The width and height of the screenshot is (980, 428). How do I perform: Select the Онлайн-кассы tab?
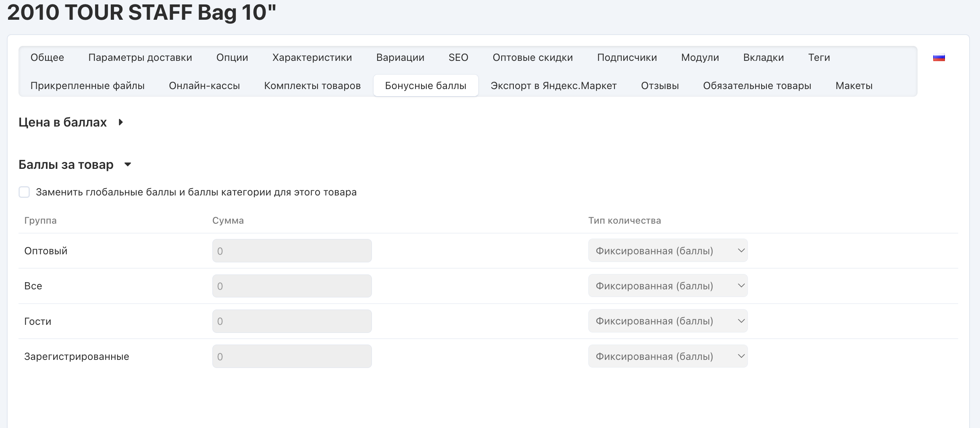coord(204,86)
